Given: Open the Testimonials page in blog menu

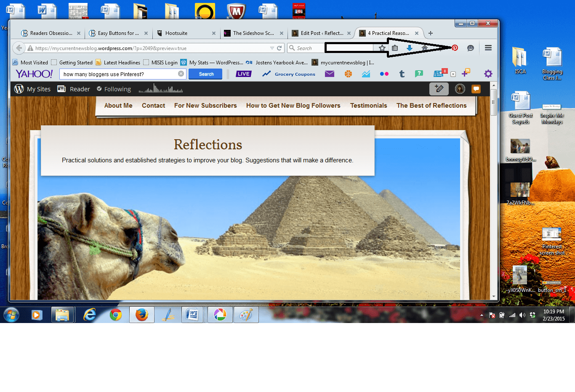Looking at the screenshot, I should click(368, 106).
